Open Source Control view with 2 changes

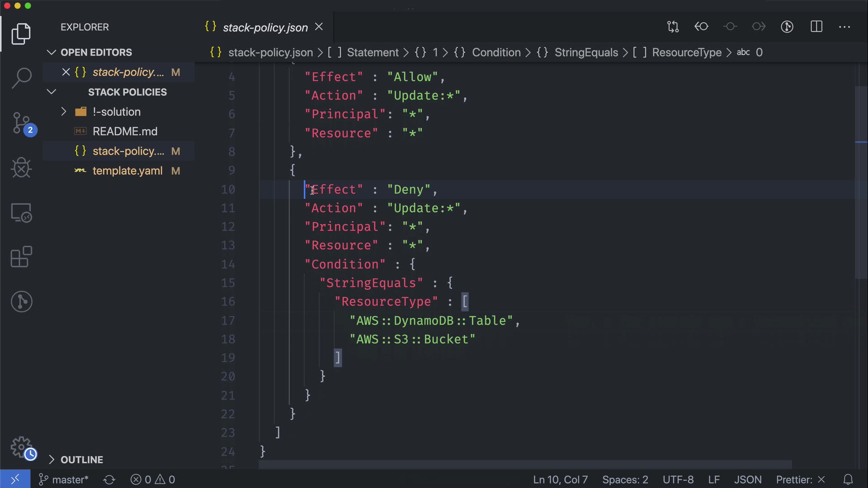pos(21,123)
